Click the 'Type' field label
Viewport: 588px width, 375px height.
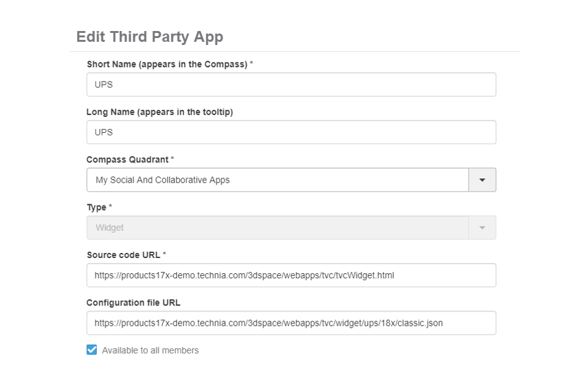(x=96, y=207)
